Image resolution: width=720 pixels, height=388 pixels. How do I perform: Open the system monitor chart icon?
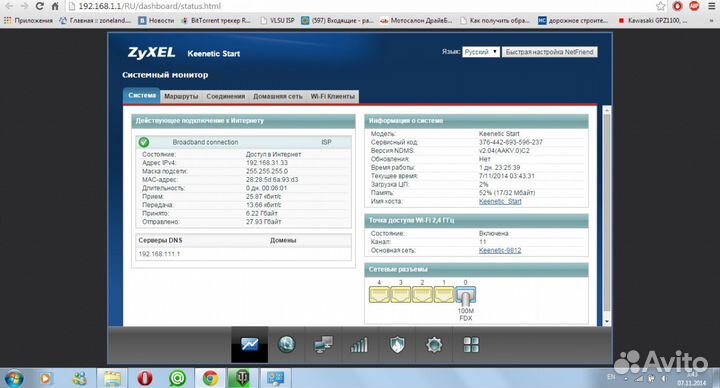point(249,344)
